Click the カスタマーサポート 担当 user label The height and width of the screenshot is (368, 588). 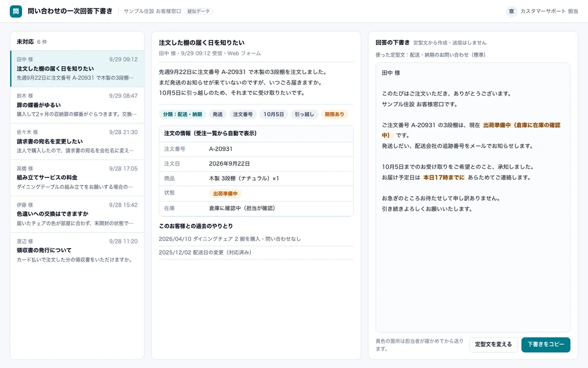549,11
